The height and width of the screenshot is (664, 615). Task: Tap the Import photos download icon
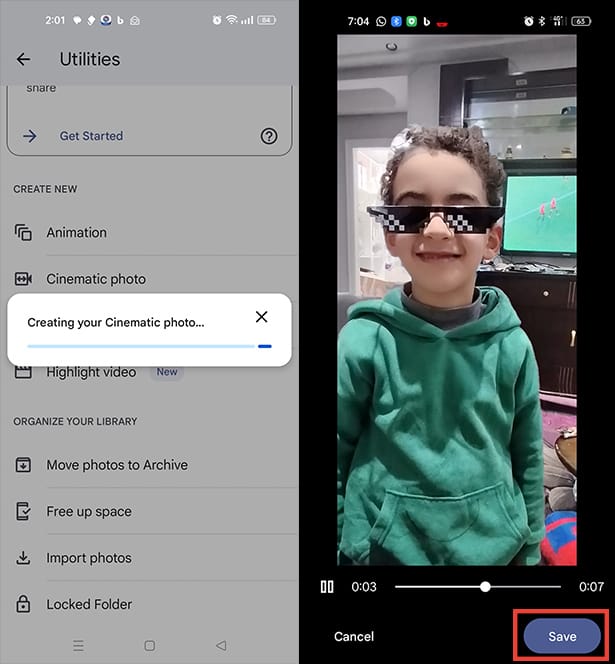pos(23,558)
